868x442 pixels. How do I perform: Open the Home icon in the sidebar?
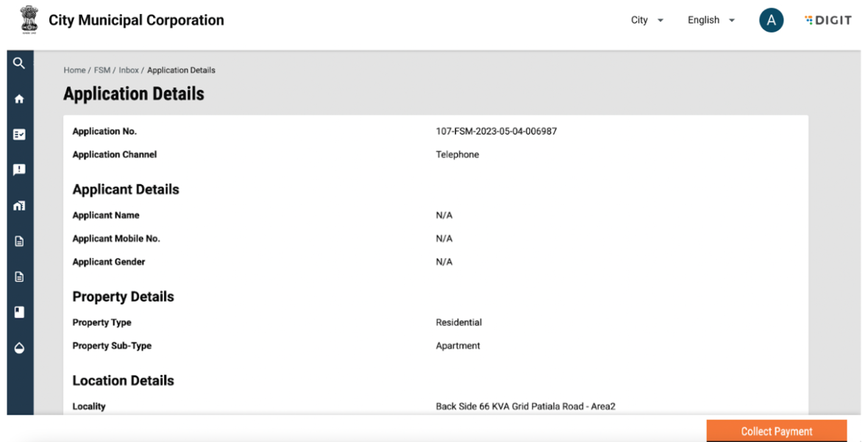pyautogui.click(x=19, y=99)
